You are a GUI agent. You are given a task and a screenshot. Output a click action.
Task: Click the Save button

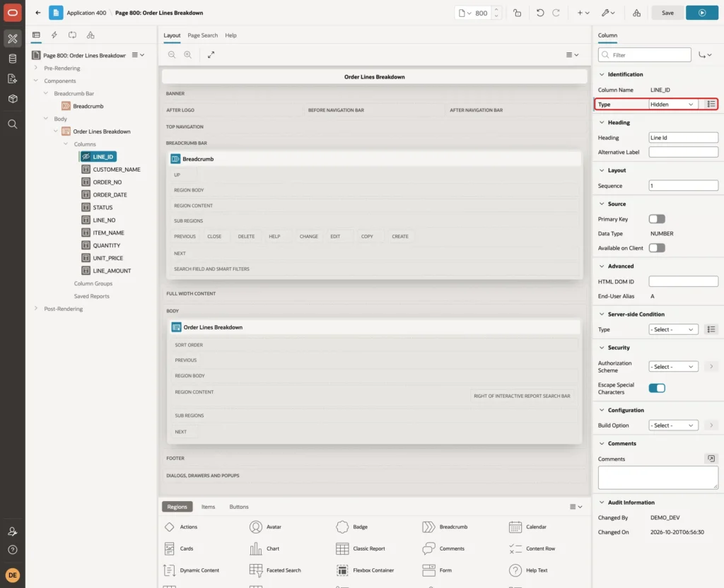pos(667,13)
